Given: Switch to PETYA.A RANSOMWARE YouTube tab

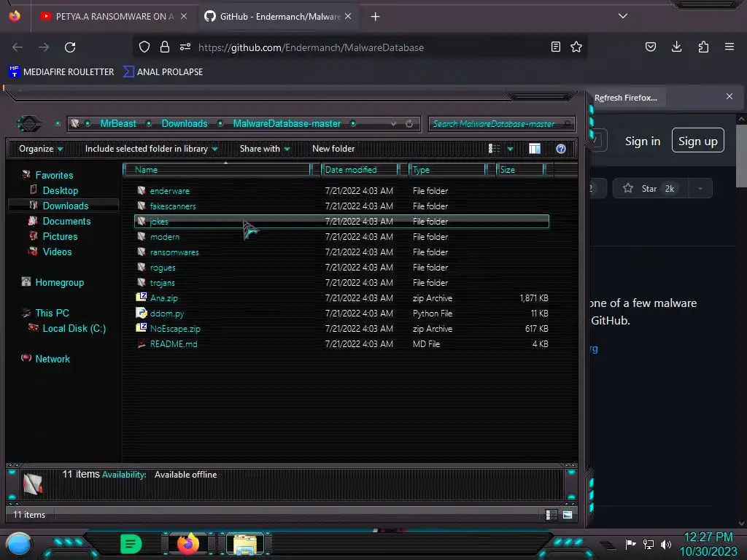Looking at the screenshot, I should [114, 16].
